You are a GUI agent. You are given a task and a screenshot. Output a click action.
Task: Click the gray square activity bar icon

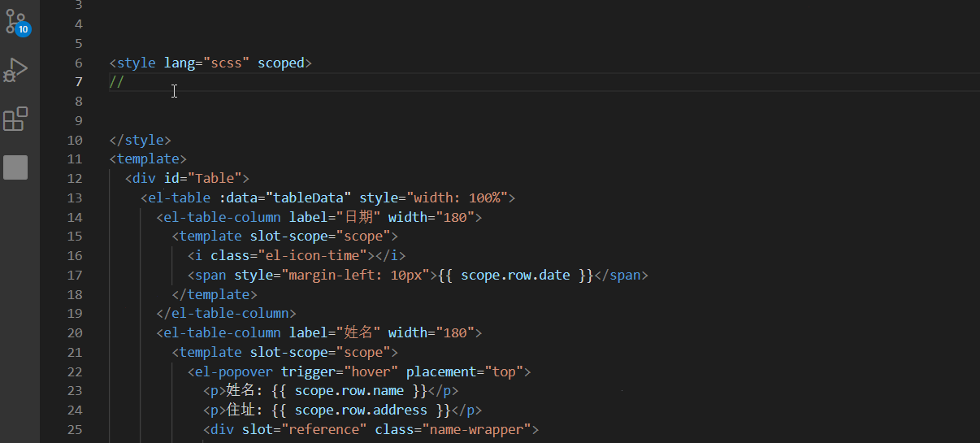pyautogui.click(x=15, y=167)
